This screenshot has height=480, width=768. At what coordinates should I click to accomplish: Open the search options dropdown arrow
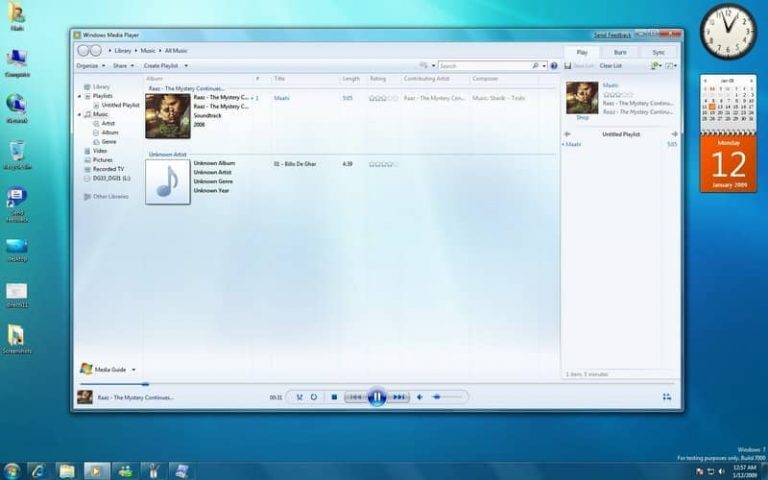point(544,66)
